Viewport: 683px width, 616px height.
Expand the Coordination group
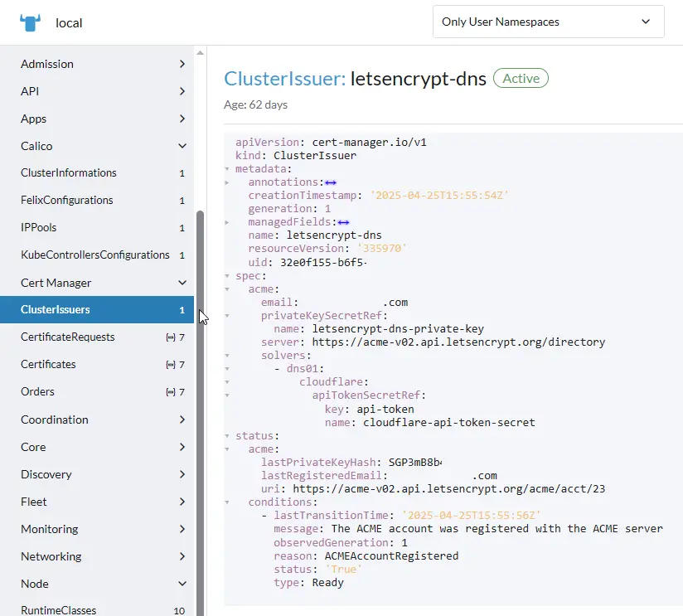[182, 420]
